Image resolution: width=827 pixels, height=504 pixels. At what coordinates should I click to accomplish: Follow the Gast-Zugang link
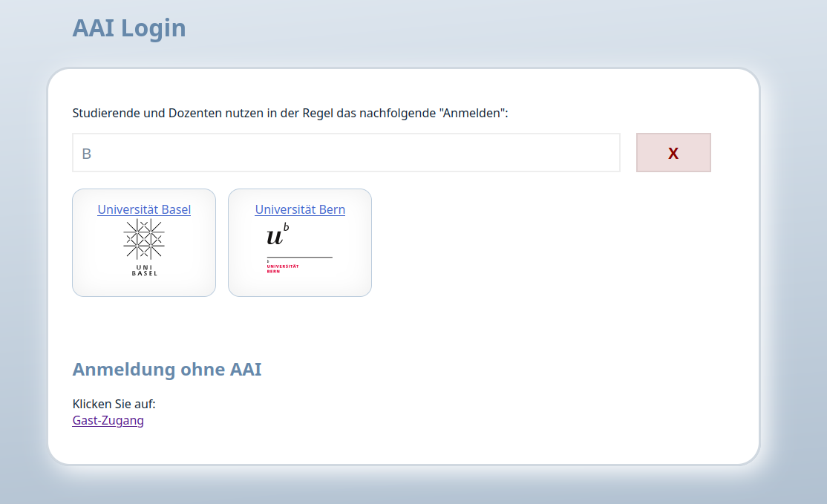click(108, 420)
